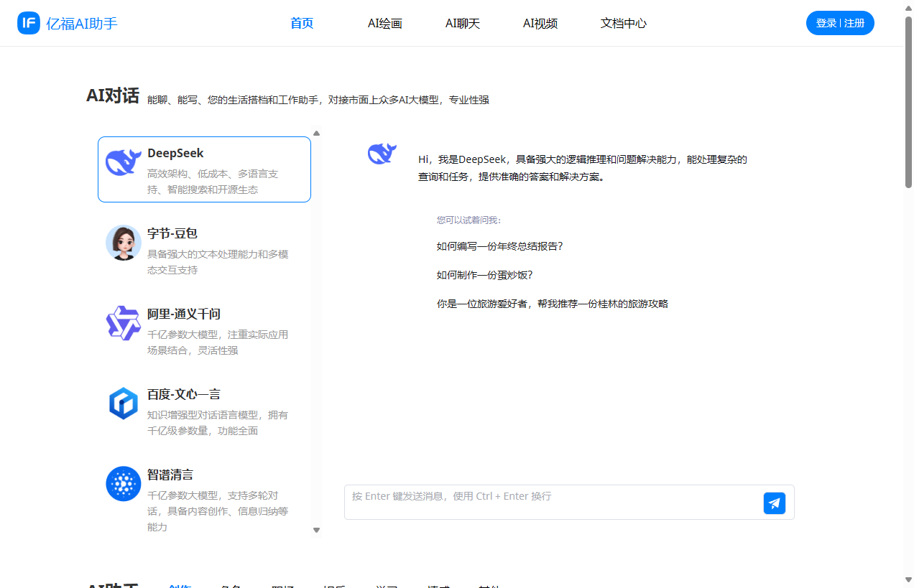Click the DeepSeek whale avatar beside the greeting
This screenshot has height=588, width=914.
(383, 152)
